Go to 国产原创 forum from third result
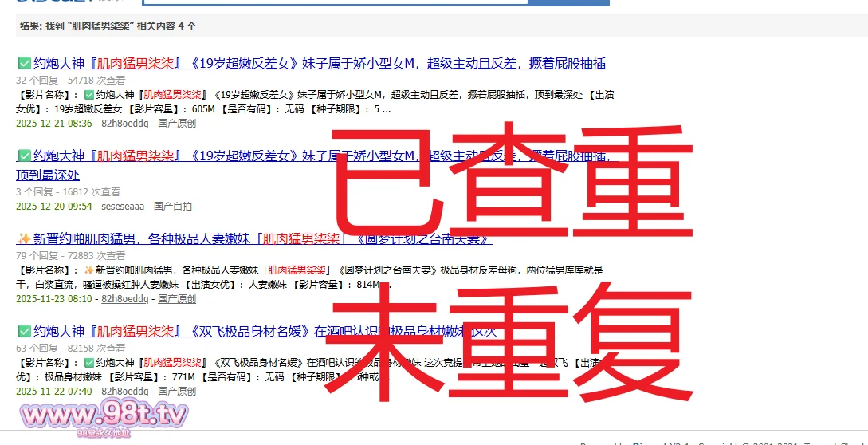Viewport: 868px width, 445px height. pyautogui.click(x=177, y=299)
